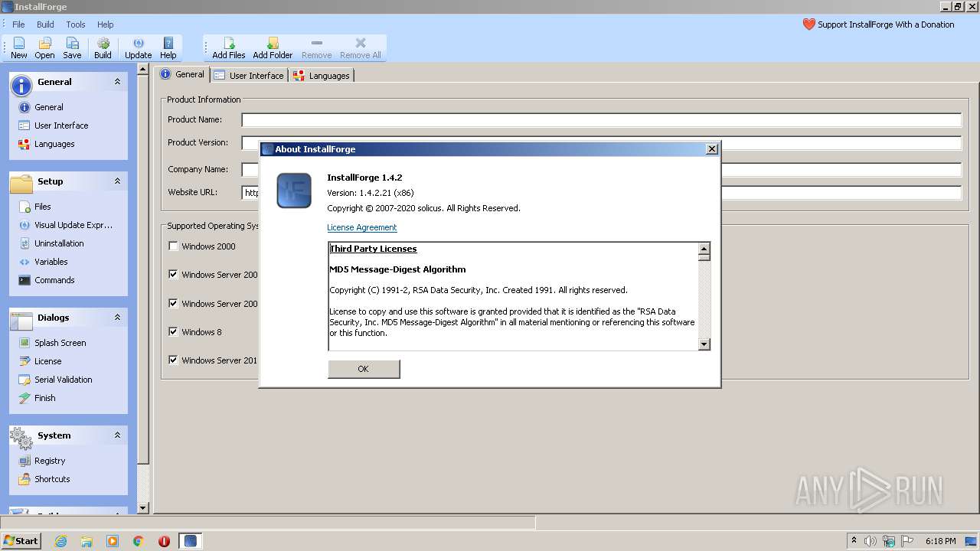Viewport: 980px width, 551px height.
Task: Toggle the Windows 8 checkbox
Action: [173, 332]
